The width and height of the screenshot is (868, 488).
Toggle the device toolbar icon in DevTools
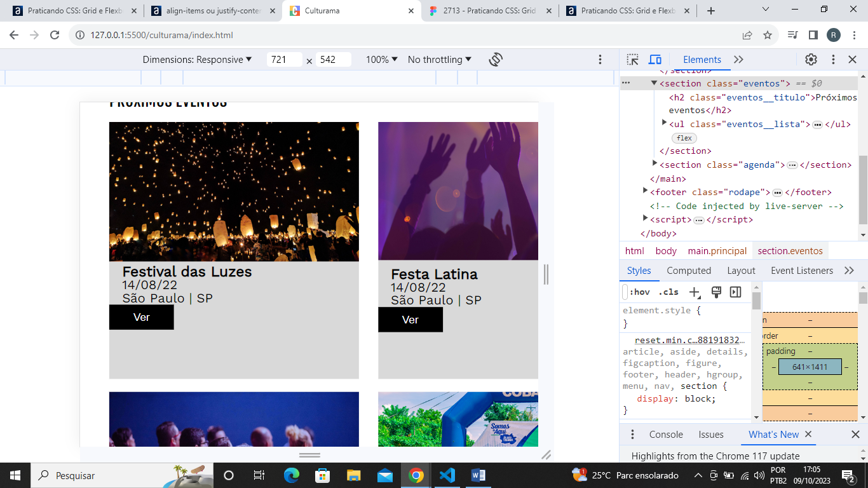tap(655, 59)
